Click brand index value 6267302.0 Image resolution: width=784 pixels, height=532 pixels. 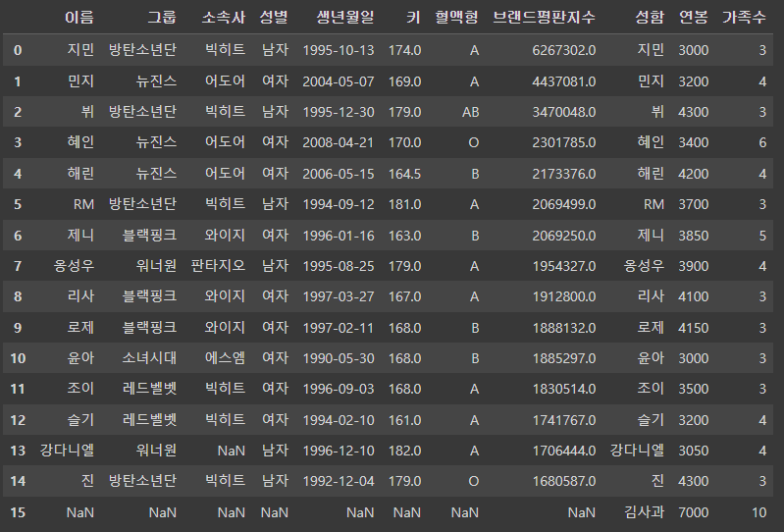[x=564, y=50]
